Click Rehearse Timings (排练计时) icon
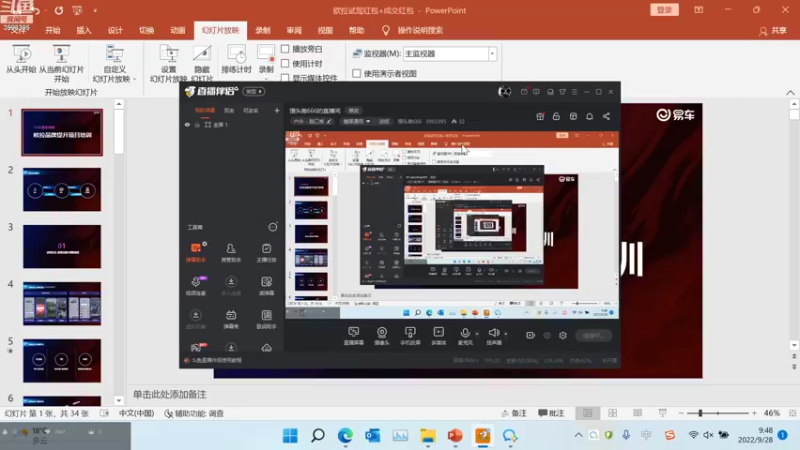The image size is (800, 450). pyautogui.click(x=236, y=54)
